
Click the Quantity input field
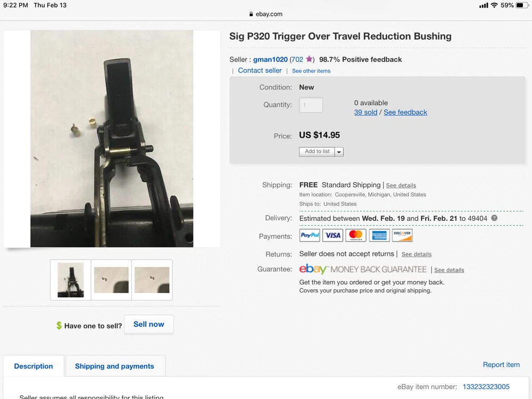click(x=311, y=105)
